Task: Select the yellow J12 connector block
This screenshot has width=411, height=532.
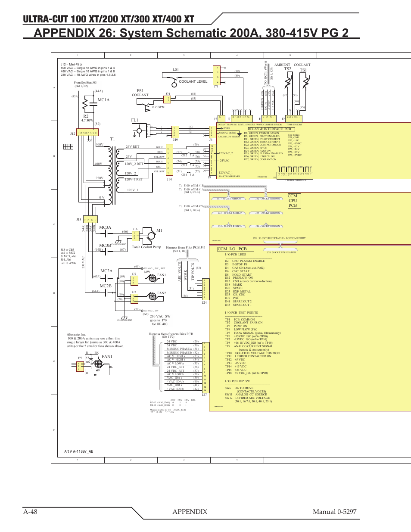Action: (x=87, y=133)
